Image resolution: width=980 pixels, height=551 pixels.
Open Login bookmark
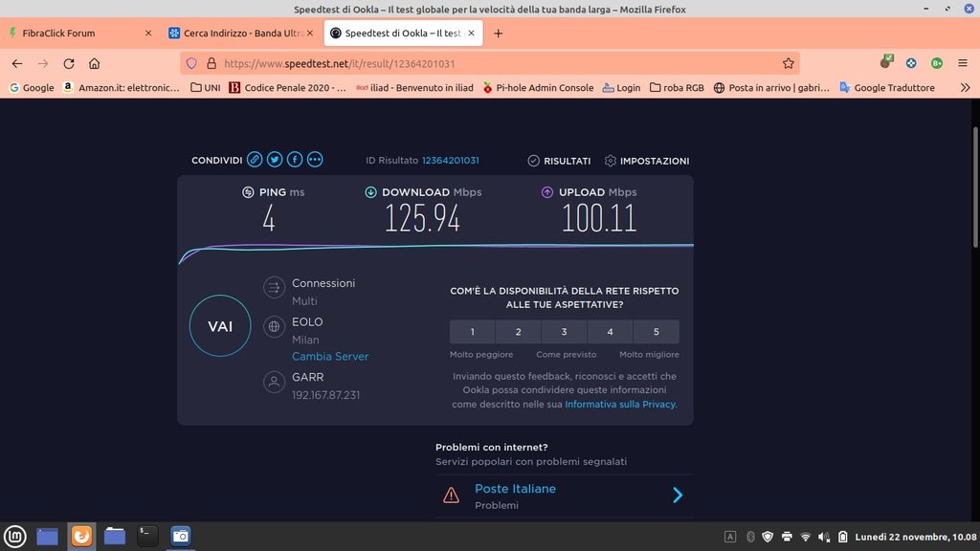click(x=621, y=87)
